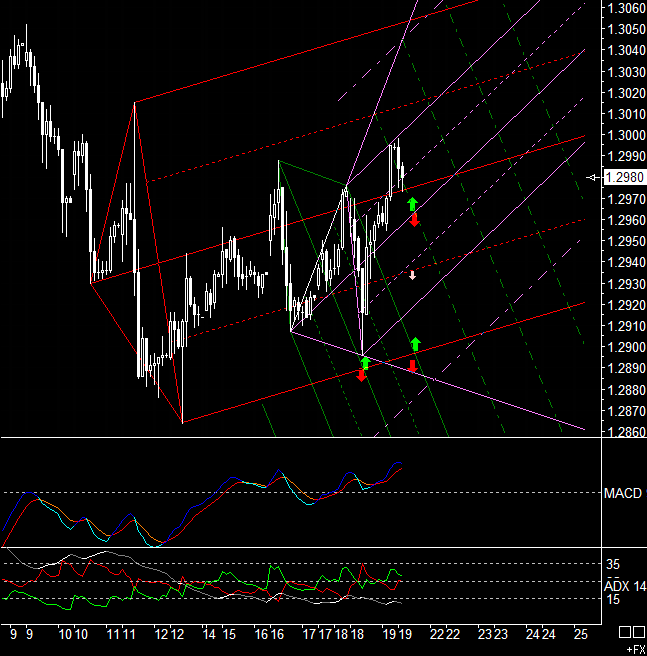Click the 1.2960 price axis label
647x656 pixels.
pos(626,220)
